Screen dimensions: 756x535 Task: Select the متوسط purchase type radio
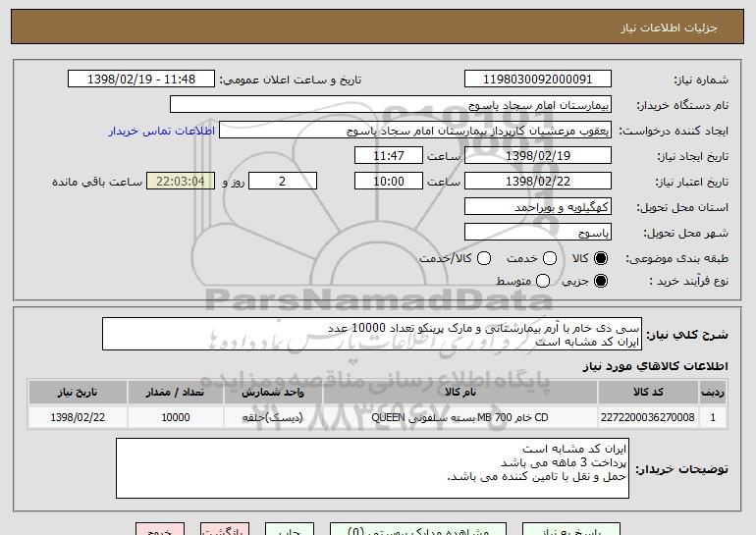click(543, 281)
